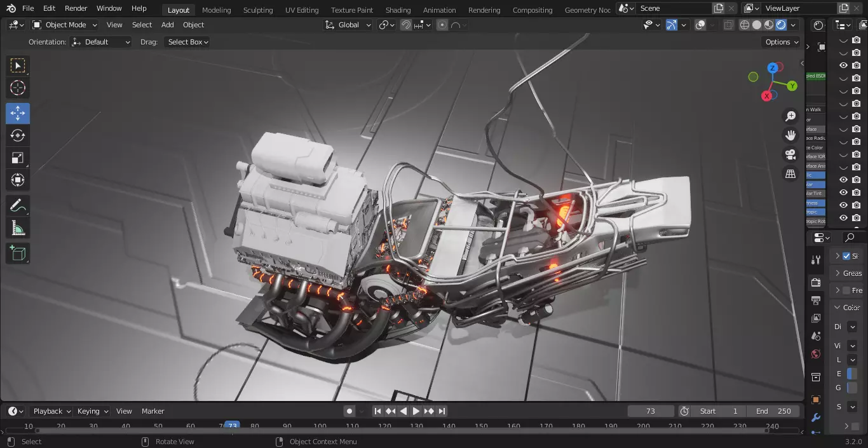Click the Z axis on navigation gizmo

coord(772,68)
